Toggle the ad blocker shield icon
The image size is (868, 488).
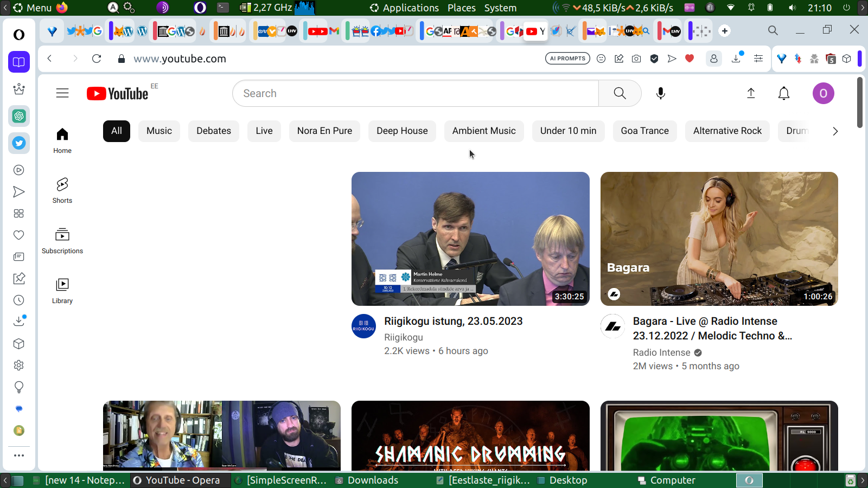(x=654, y=59)
